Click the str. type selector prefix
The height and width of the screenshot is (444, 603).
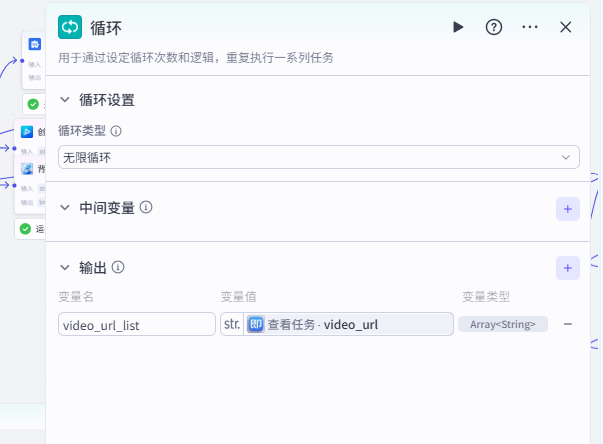(231, 324)
